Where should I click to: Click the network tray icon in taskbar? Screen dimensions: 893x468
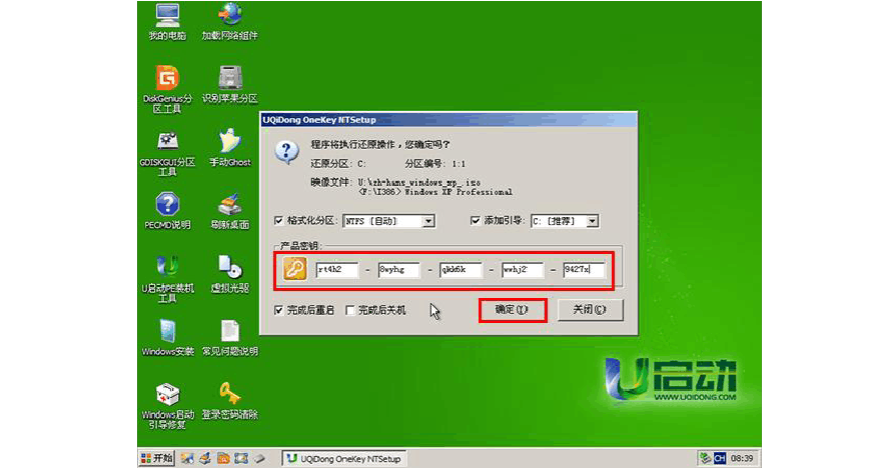point(706,458)
